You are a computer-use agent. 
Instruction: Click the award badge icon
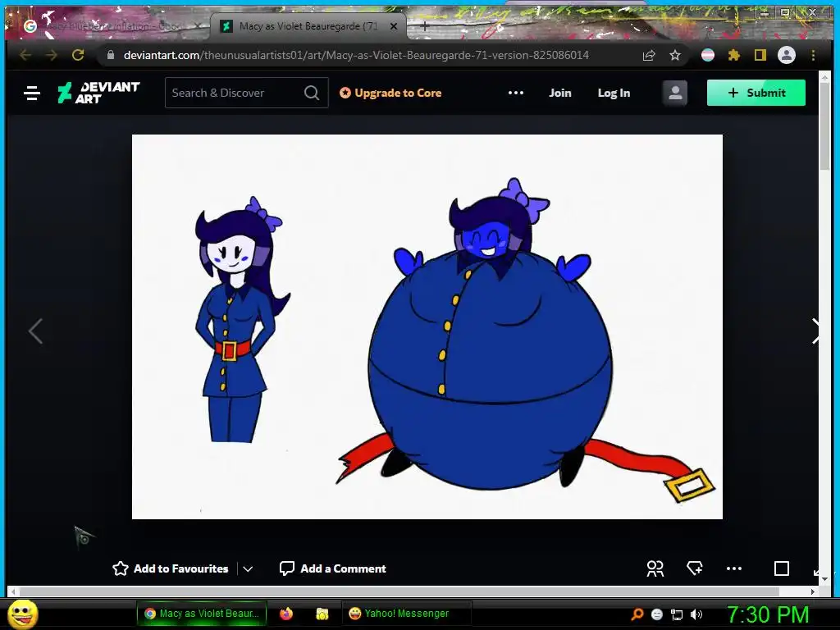(695, 568)
